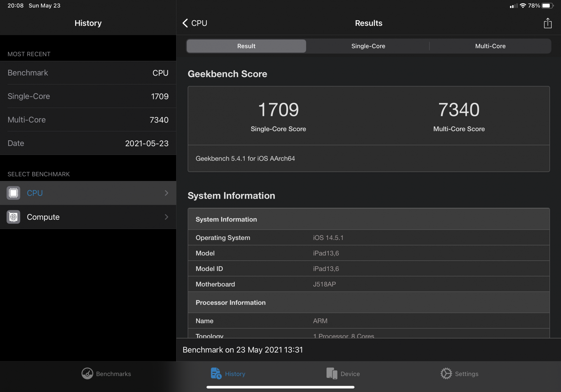
Task: Tap the Multi-Core 7340 history row
Action: [88, 120]
